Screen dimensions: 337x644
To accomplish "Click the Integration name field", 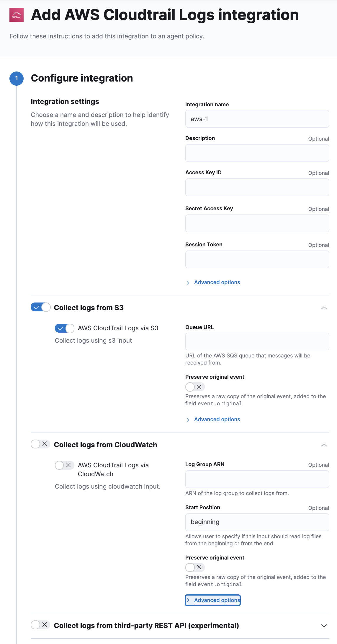I will pyautogui.click(x=257, y=119).
